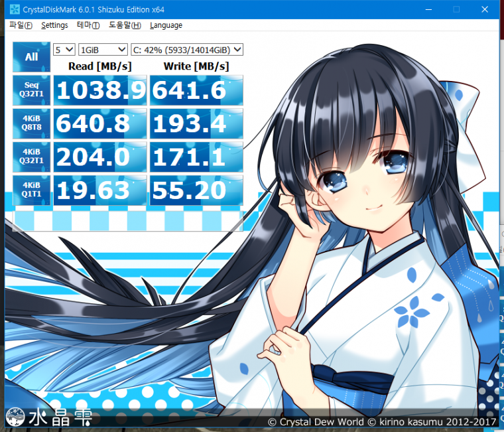Open the 테마(T) theme menu
Screen dimensions: 504x432
pyautogui.click(x=88, y=25)
